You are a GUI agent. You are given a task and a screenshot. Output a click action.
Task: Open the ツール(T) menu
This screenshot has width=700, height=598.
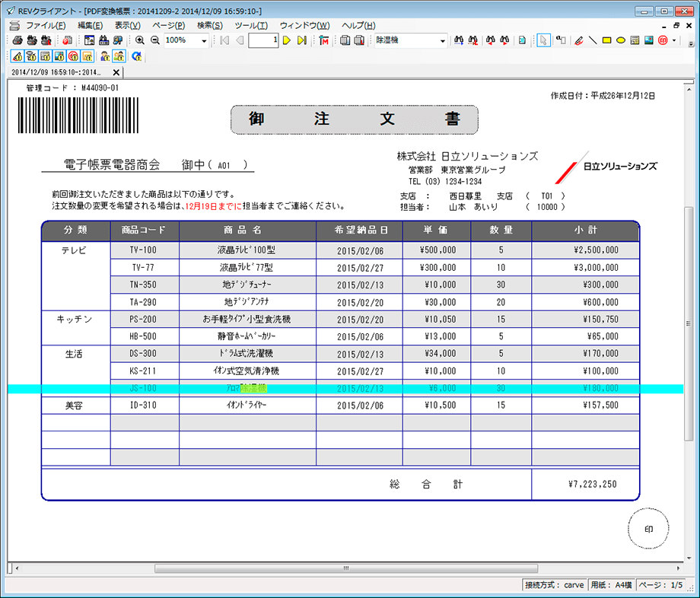click(250, 25)
